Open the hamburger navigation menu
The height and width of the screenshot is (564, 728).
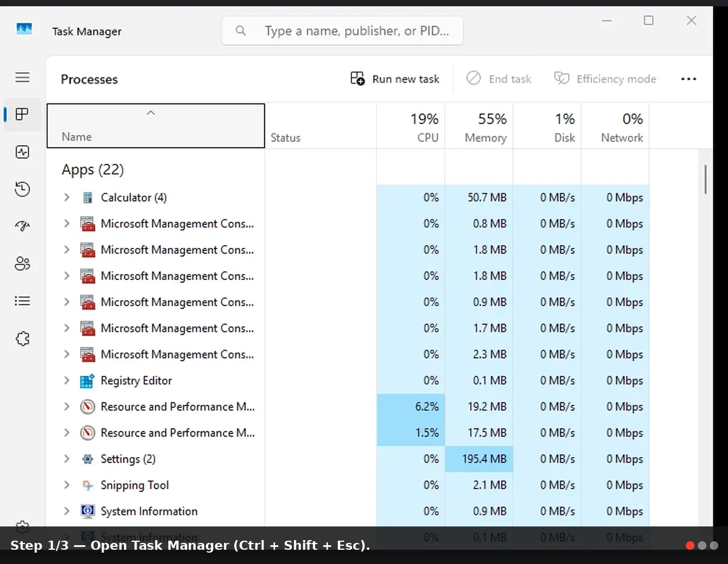(22, 77)
